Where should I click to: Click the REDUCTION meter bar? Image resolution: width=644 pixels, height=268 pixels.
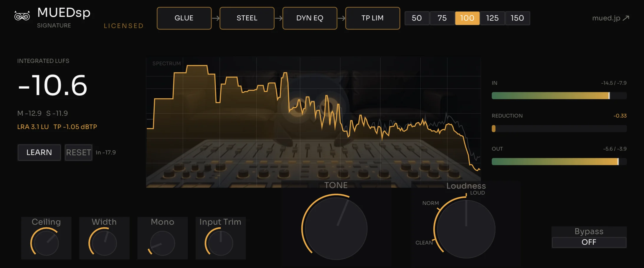pyautogui.click(x=559, y=129)
